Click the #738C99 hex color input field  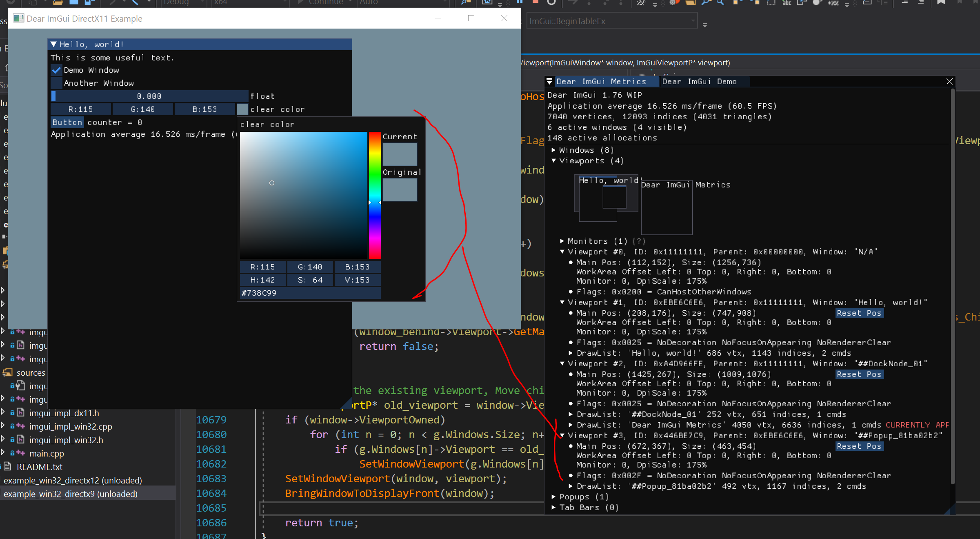point(309,293)
